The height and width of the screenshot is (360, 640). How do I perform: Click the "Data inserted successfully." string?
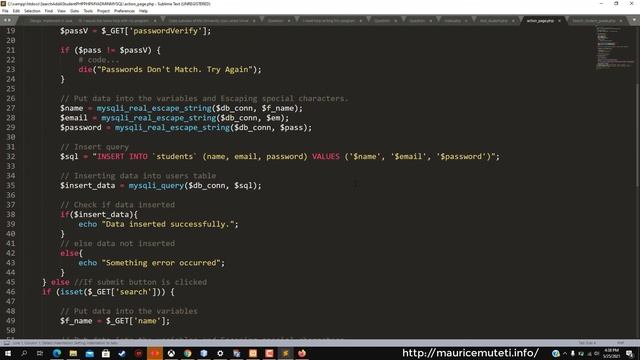pos(168,224)
